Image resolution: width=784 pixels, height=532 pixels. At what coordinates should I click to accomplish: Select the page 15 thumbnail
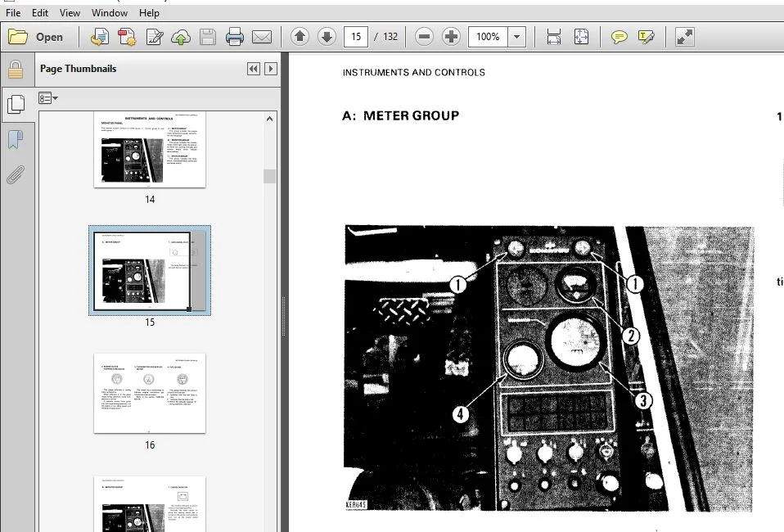[x=150, y=270]
